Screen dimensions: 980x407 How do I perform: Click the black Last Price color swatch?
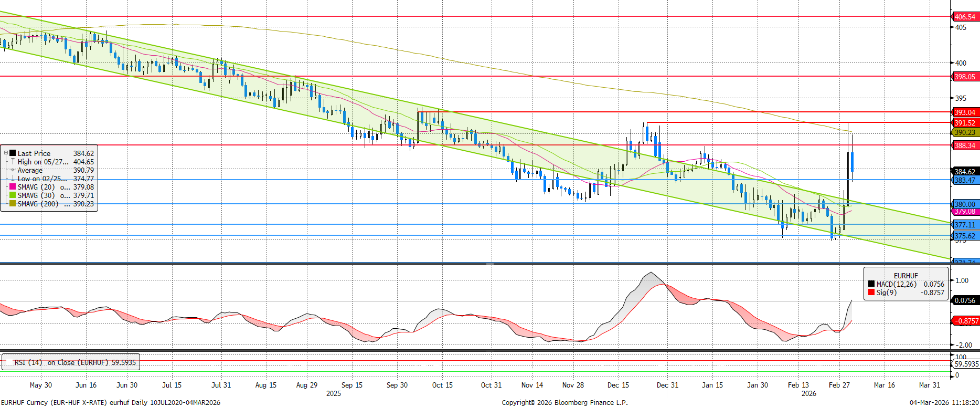pos(13,153)
